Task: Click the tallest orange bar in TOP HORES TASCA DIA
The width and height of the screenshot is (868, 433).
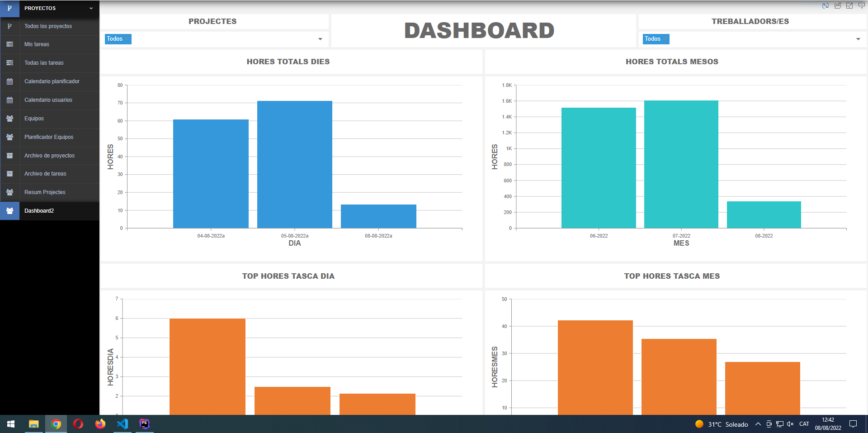Action: pyautogui.click(x=208, y=366)
